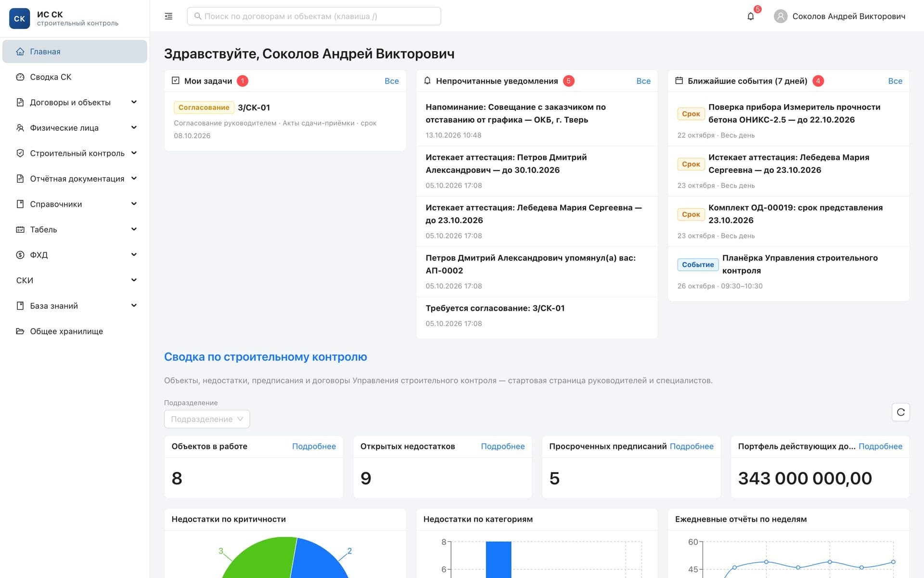Open notifications via bell icon
The height and width of the screenshot is (578, 924).
point(750,16)
